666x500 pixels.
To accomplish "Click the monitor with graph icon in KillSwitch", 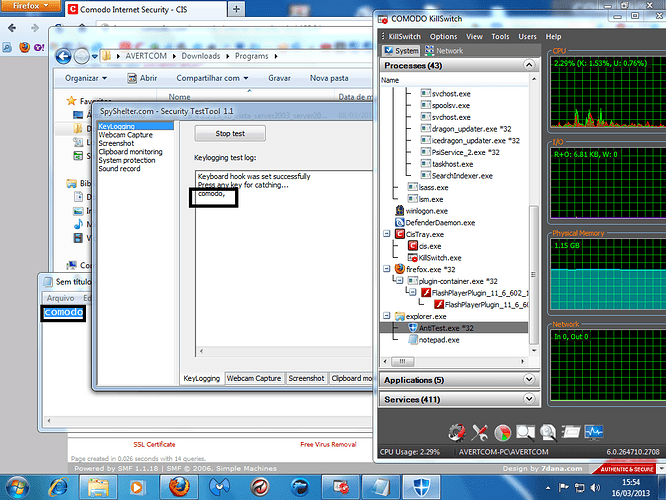I will click(594, 432).
